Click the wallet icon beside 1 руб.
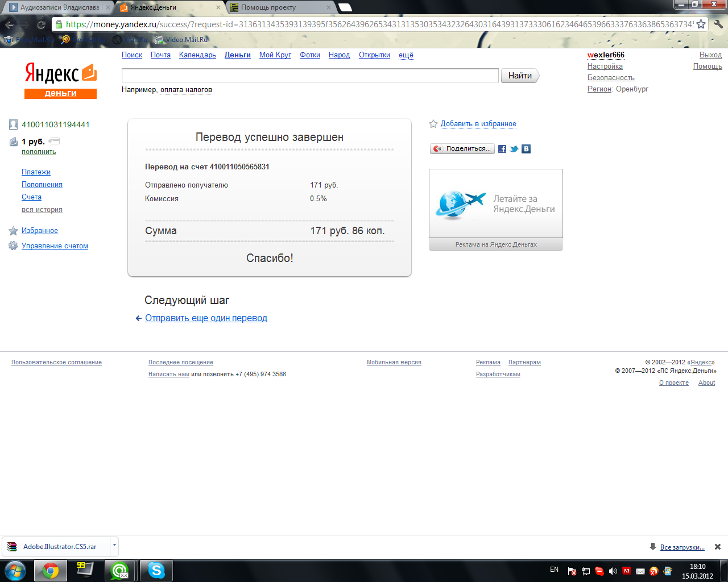This screenshot has height=582, width=728. (x=14, y=142)
